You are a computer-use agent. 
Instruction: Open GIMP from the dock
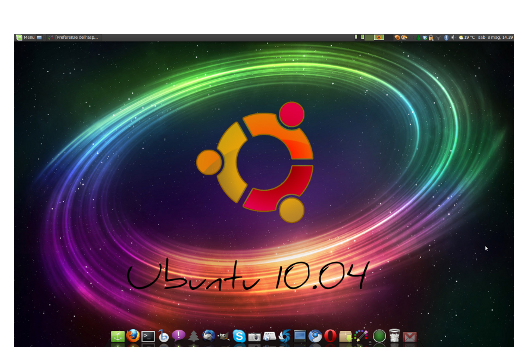(224, 336)
